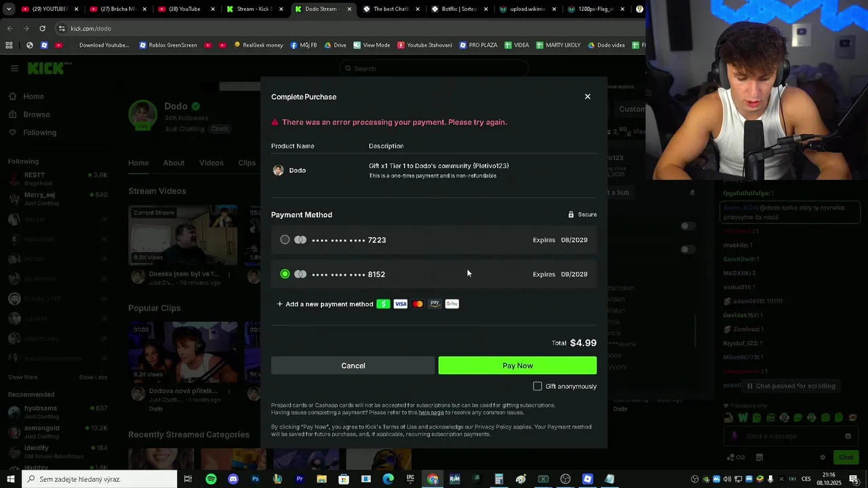Open the Chrome apps grid bookmark
The image size is (868, 488).
tap(9, 45)
